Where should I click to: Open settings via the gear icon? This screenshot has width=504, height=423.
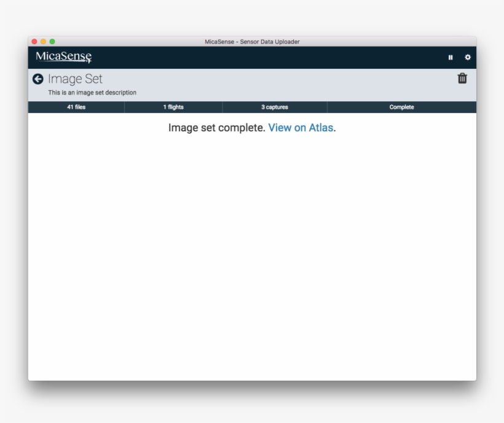click(x=468, y=57)
